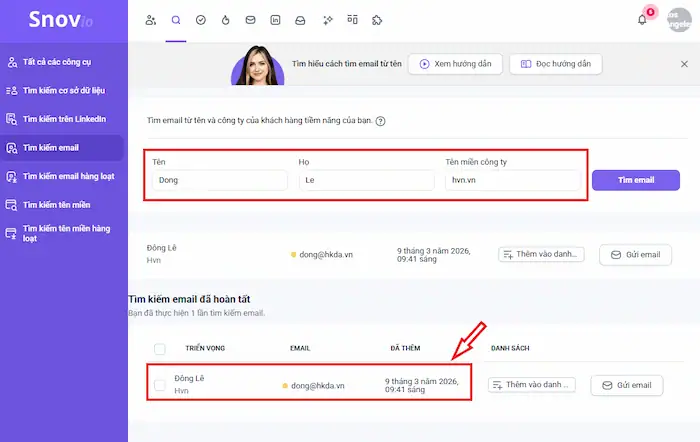Click the 'Tên miền công ty' input field
The width and height of the screenshot is (700, 442).
(x=512, y=181)
